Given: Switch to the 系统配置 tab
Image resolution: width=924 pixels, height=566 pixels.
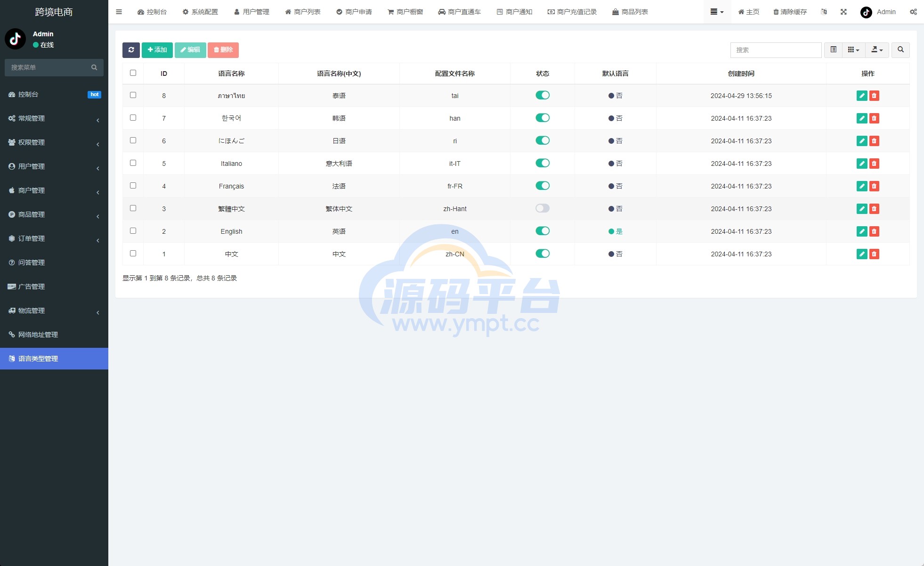Looking at the screenshot, I should pyautogui.click(x=200, y=12).
